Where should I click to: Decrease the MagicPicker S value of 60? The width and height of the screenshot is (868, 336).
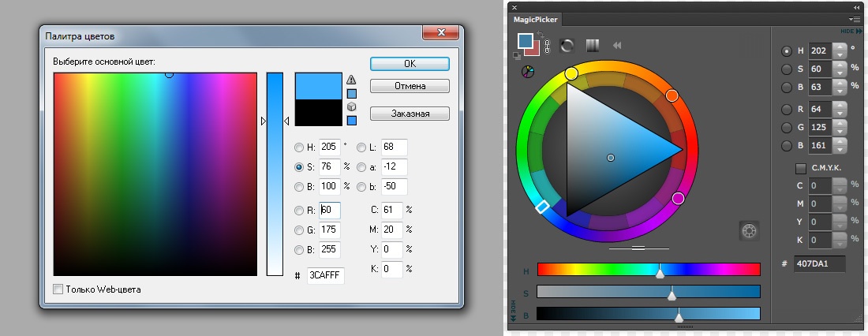[x=840, y=73]
